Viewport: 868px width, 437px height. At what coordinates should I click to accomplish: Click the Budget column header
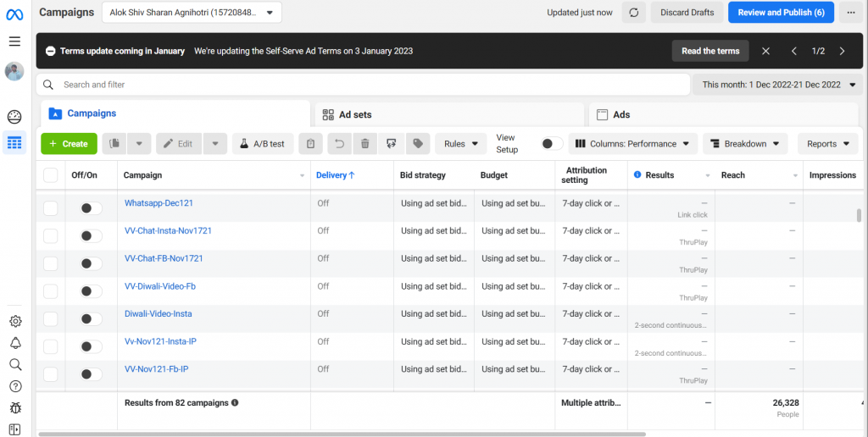pos(494,174)
